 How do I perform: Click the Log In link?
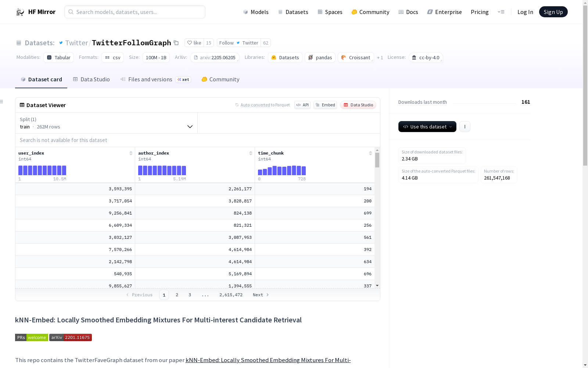point(525,12)
